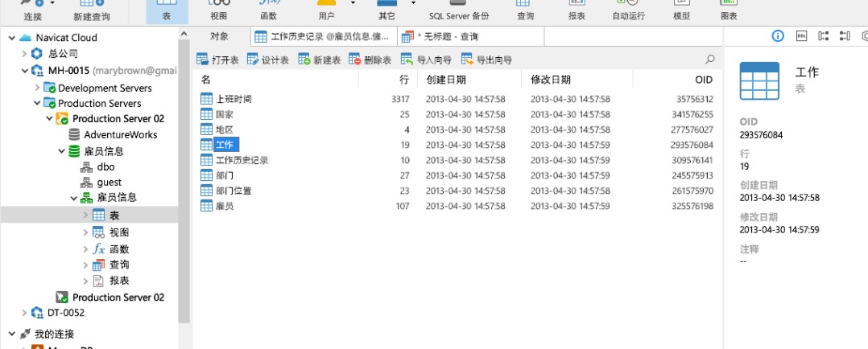Open the dropdown arrow beside 其它

coord(413,2)
